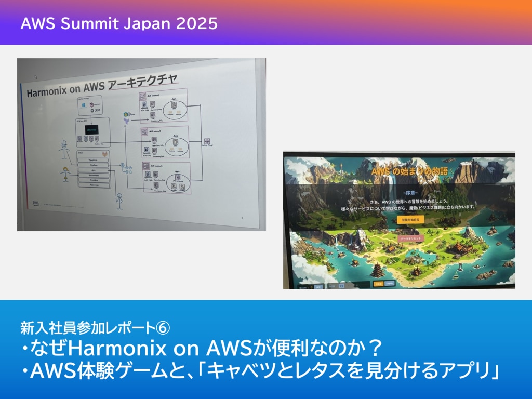The height and width of the screenshot is (399, 532).
Task: Click the ~序章~ chapter heading
Action: point(410,193)
